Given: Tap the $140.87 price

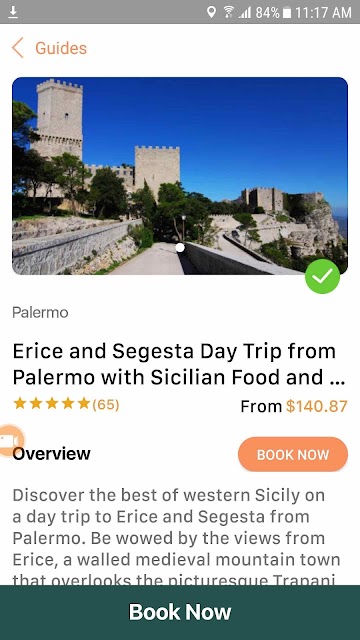Looking at the screenshot, I should tap(317, 407).
